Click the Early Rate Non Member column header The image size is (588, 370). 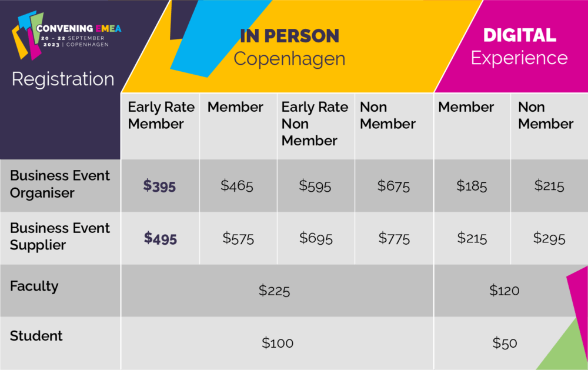[315, 124]
